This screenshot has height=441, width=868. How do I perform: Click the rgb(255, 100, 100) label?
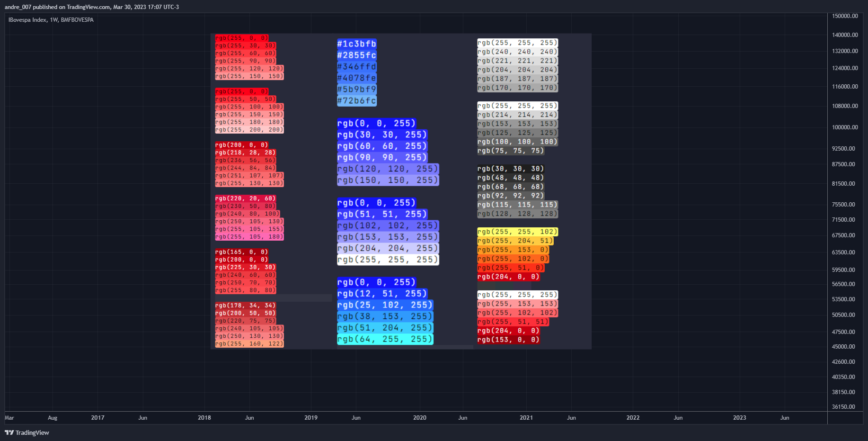(x=249, y=107)
